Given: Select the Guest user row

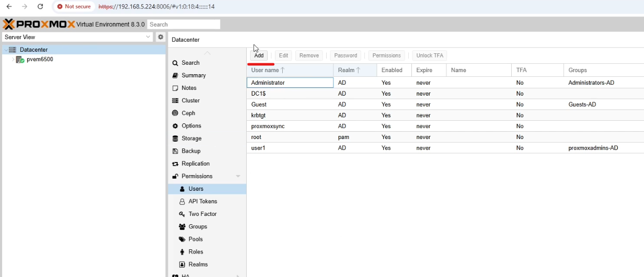Looking at the screenshot, I should click(445, 105).
